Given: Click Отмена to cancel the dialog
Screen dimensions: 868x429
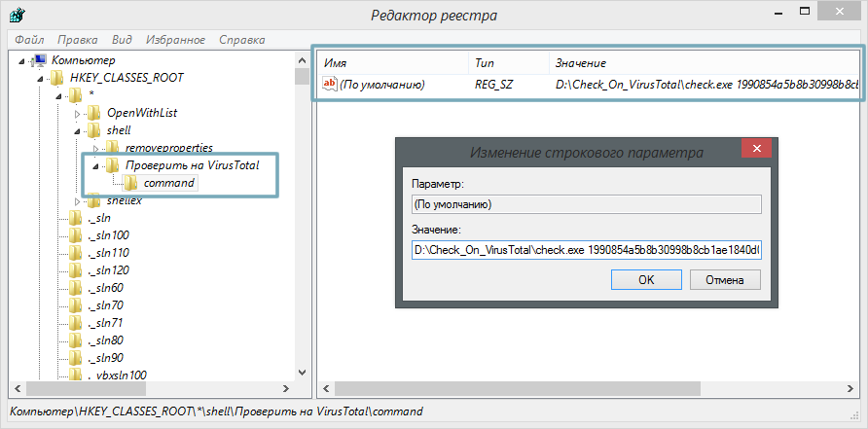Looking at the screenshot, I should coord(725,279).
